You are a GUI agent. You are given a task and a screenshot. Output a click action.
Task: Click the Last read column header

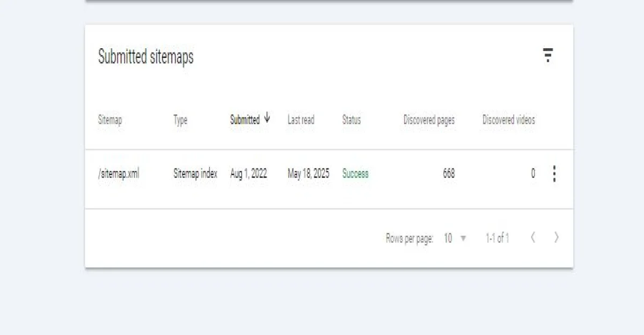click(301, 120)
